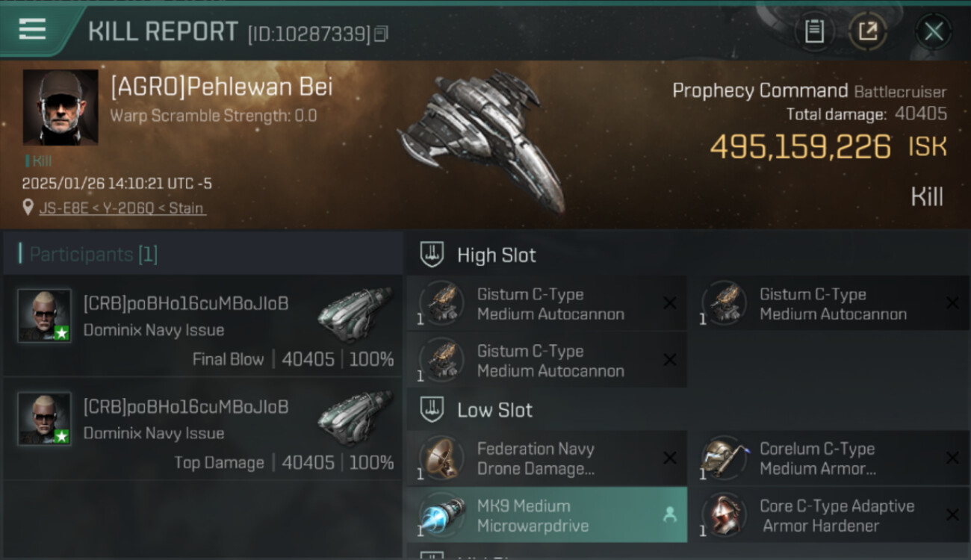This screenshot has width=971, height=560.
Task: Copy the kill report ID
Action: point(381,34)
